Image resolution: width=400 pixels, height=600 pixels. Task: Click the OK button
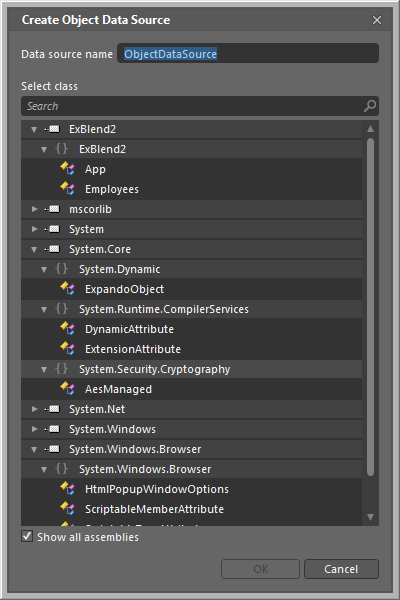[x=260, y=569]
